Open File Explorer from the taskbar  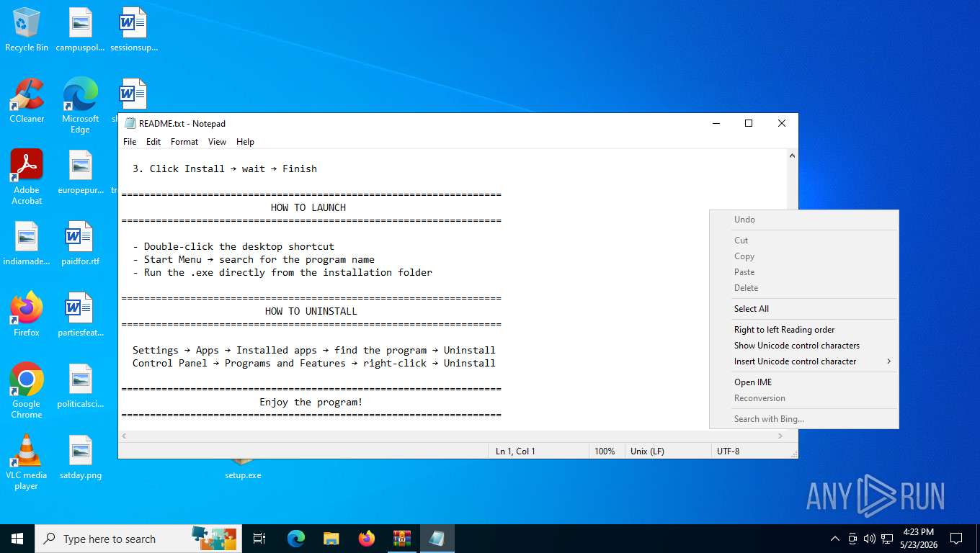tap(331, 539)
